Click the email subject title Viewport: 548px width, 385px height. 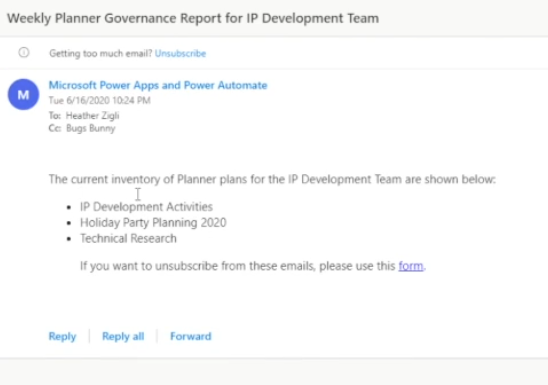[193, 18]
